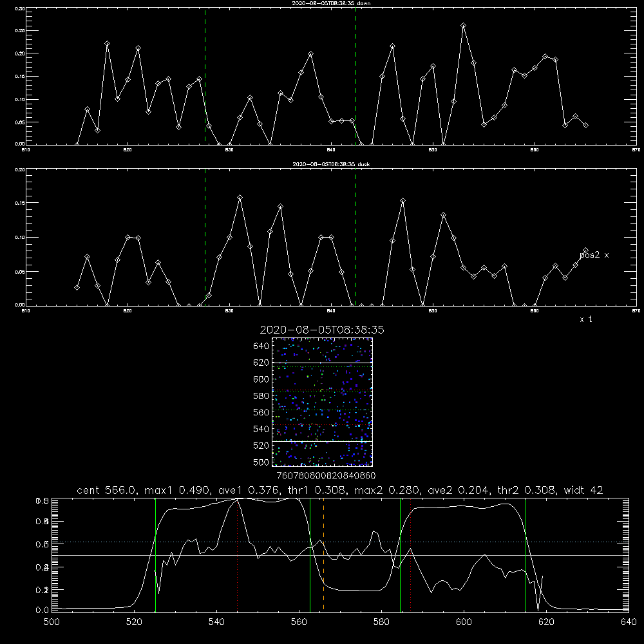The image size is (644, 644).
Task: Click the blue dotted horizontal threshold line in bottom plot
Action: [x=340, y=542]
